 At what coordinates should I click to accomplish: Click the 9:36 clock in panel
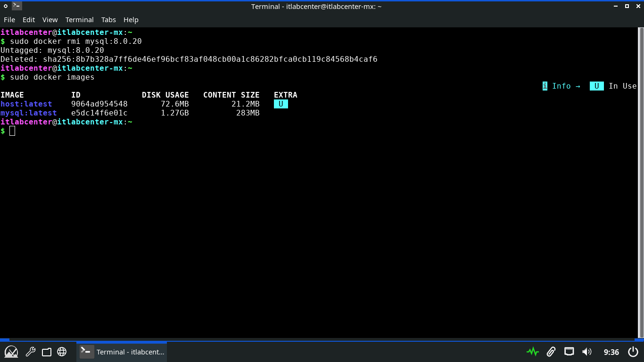(611, 352)
